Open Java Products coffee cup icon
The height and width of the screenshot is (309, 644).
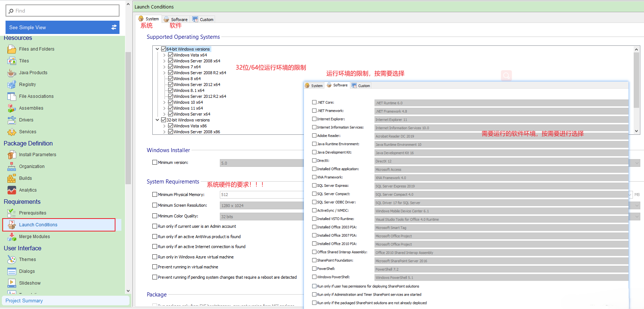click(12, 73)
